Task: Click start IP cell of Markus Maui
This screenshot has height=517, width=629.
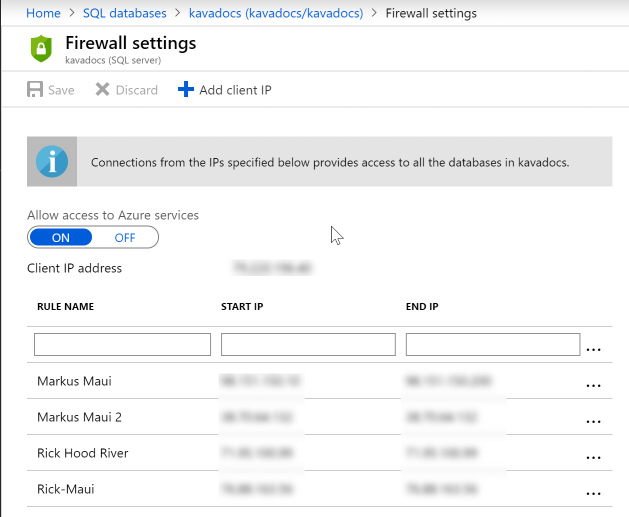Action: point(261,381)
